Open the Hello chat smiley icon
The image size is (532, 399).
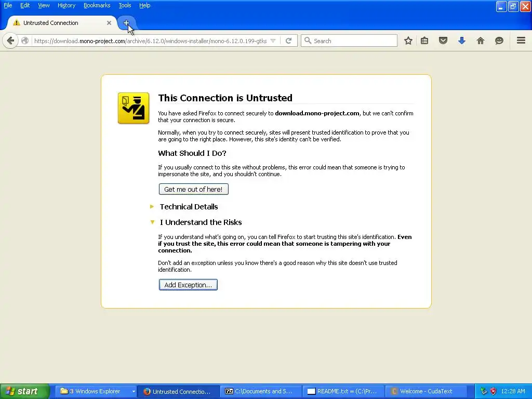point(499,41)
